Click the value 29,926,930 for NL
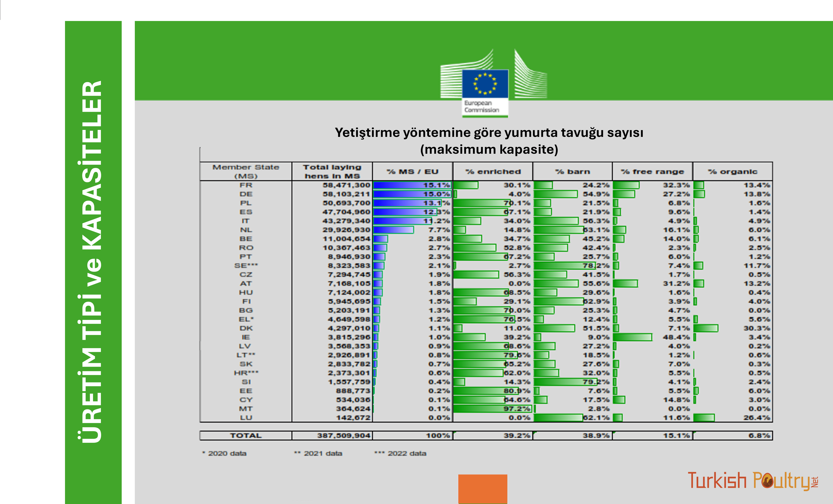The height and width of the screenshot is (504, 833). click(x=346, y=230)
